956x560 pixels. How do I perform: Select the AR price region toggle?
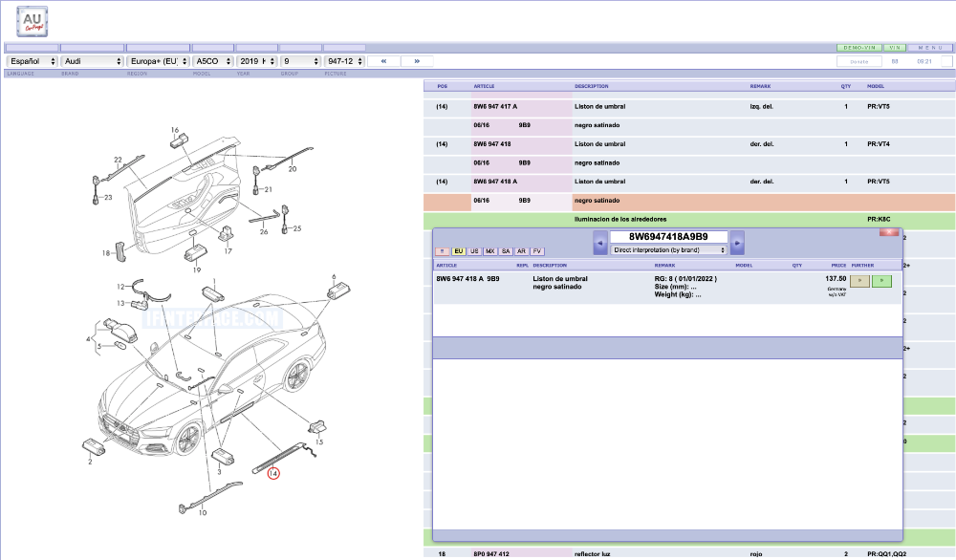point(521,251)
